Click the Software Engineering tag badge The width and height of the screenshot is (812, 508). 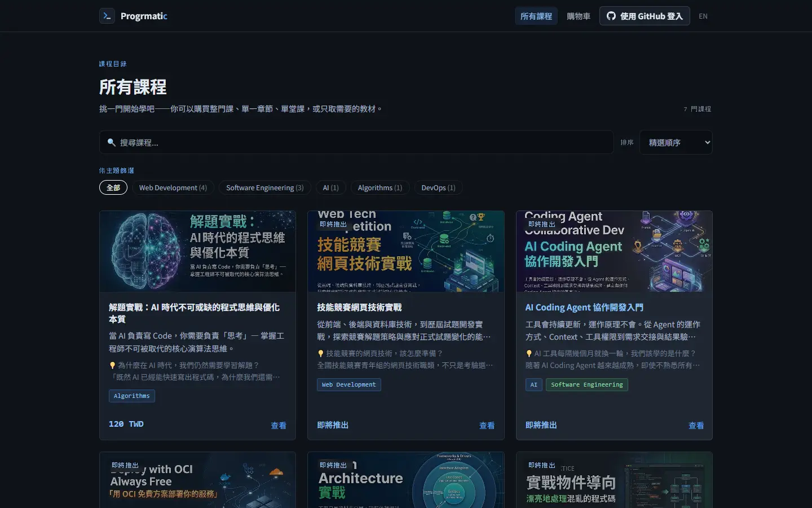pos(587,384)
